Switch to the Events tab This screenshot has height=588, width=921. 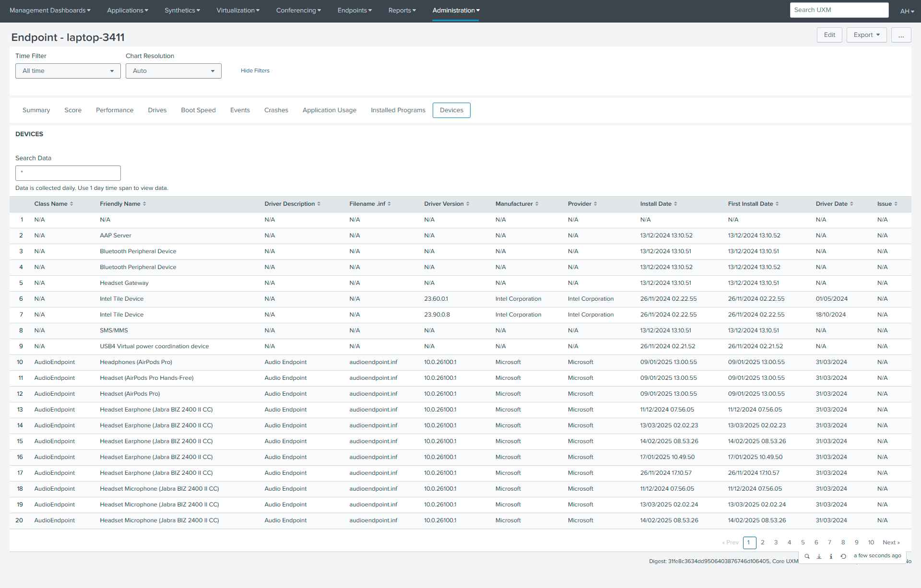(240, 110)
